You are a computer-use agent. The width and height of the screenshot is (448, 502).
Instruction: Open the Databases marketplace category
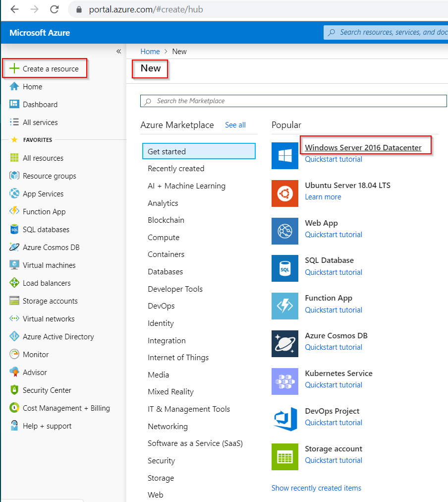[x=166, y=271]
